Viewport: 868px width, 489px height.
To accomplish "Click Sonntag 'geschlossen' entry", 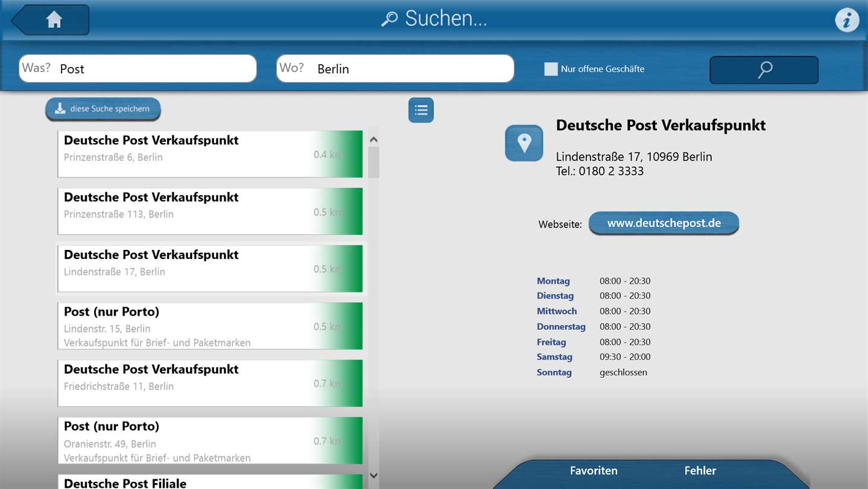I will [623, 372].
